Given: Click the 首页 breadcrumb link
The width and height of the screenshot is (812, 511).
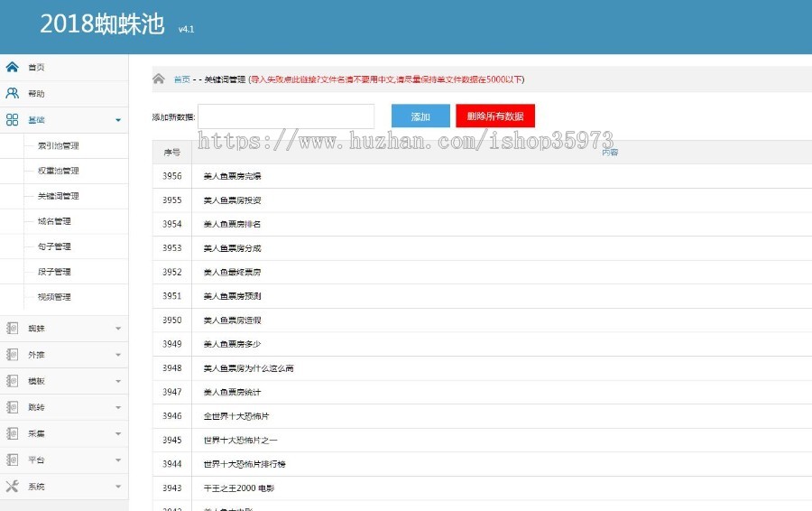Looking at the screenshot, I should coord(181,79).
